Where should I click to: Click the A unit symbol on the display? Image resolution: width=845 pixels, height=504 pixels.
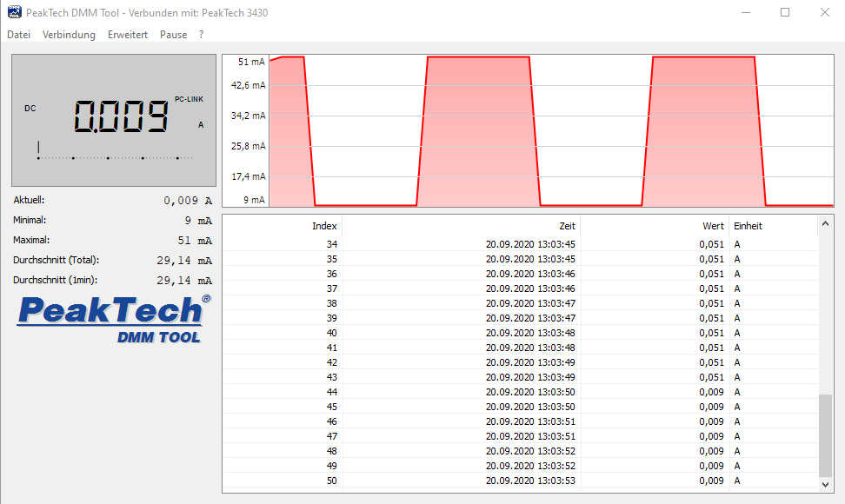[200, 124]
